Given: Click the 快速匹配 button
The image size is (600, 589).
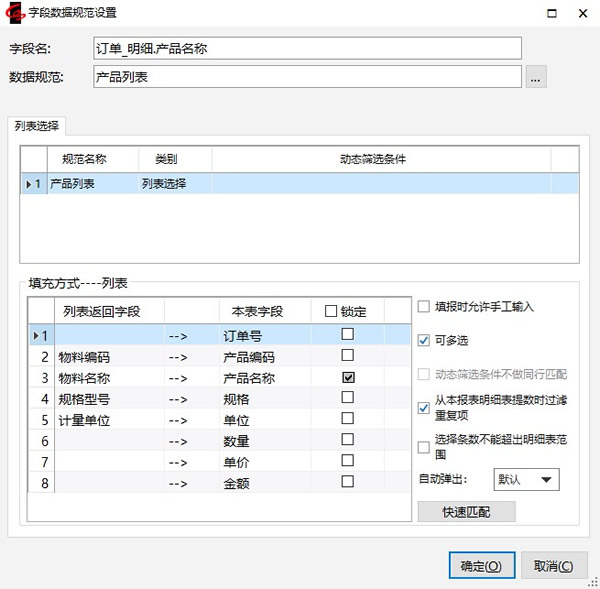Looking at the screenshot, I should click(x=466, y=512).
